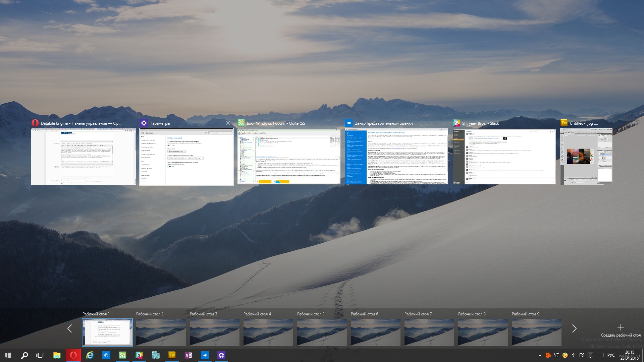Click the gear icon beside the Параметры title
Image resolution: width=644 pixels, height=362 pixels.
(x=144, y=123)
